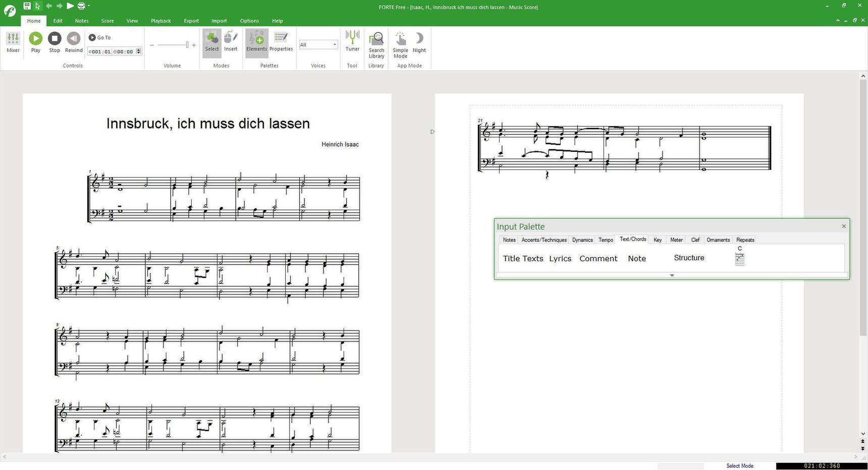Switch to Notes tab in Input Palette
The width and height of the screenshot is (868, 470).
(x=509, y=240)
